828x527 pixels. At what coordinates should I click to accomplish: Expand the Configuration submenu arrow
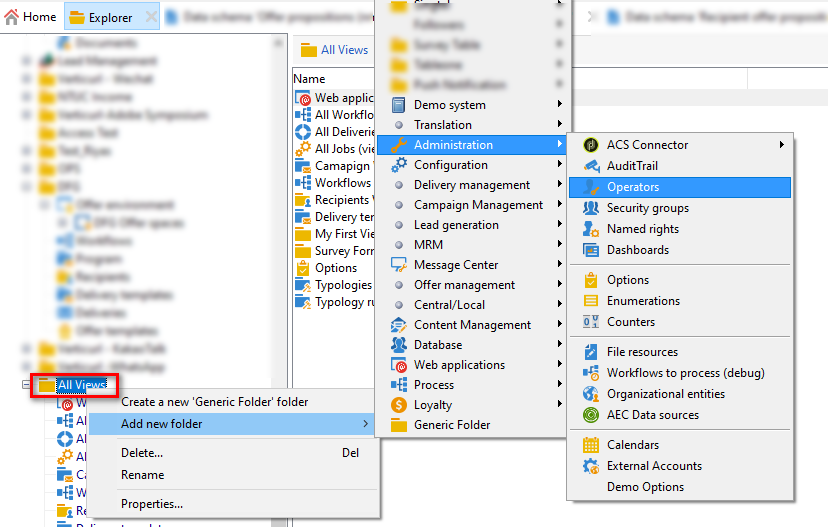560,165
